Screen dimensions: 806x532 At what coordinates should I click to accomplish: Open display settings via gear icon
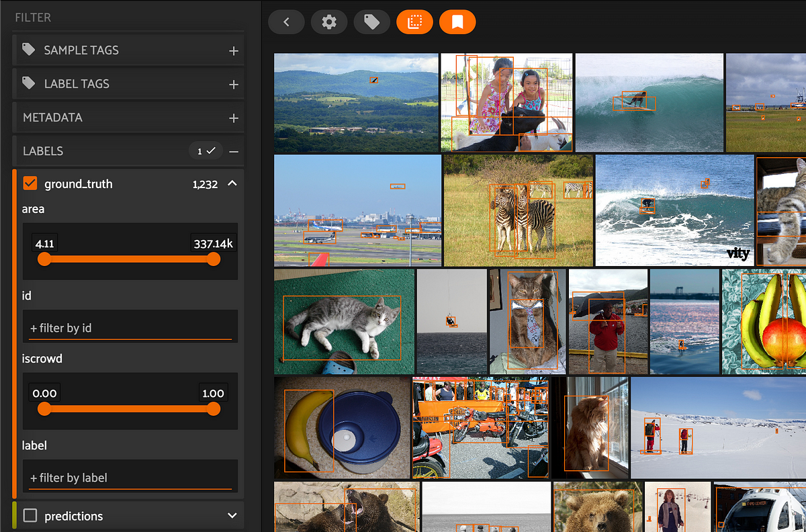[x=329, y=22]
